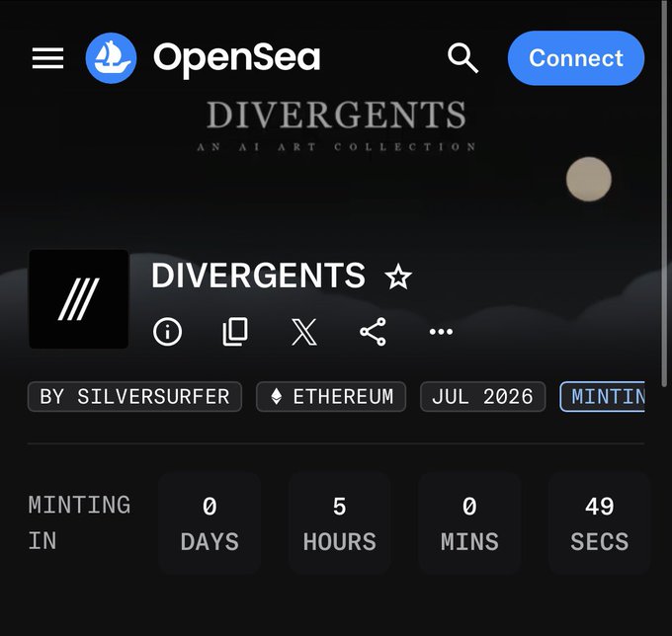Viewport: 672px width, 636px height.
Task: Show collection info via the info icon
Action: click(167, 332)
